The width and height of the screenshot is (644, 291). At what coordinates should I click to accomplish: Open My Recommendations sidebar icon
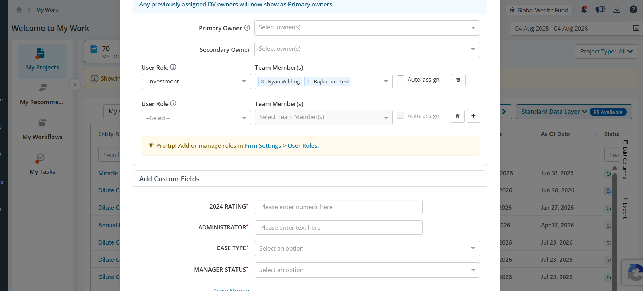tap(43, 87)
